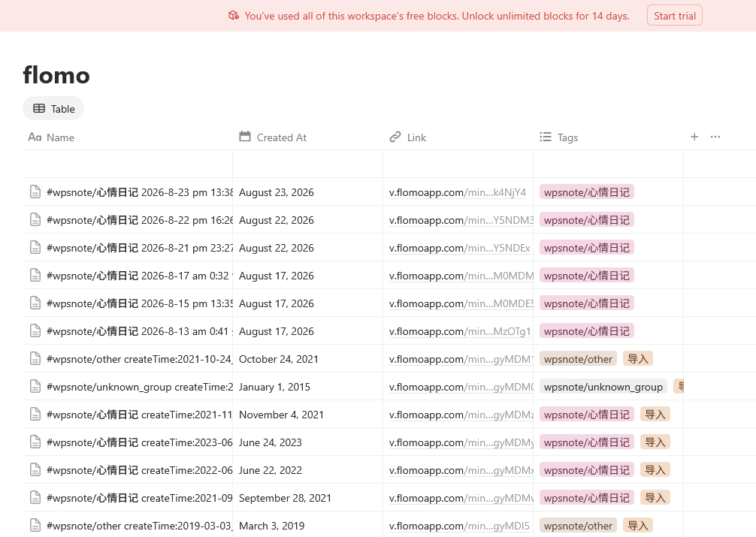Viewport: 756px width, 537px height.
Task: Click the September 28, 2021 date cell
Action: click(307, 498)
